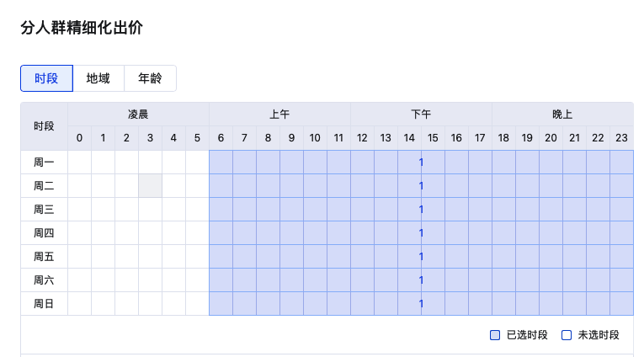Toggle the 周四 hour 18 cell

tap(503, 233)
